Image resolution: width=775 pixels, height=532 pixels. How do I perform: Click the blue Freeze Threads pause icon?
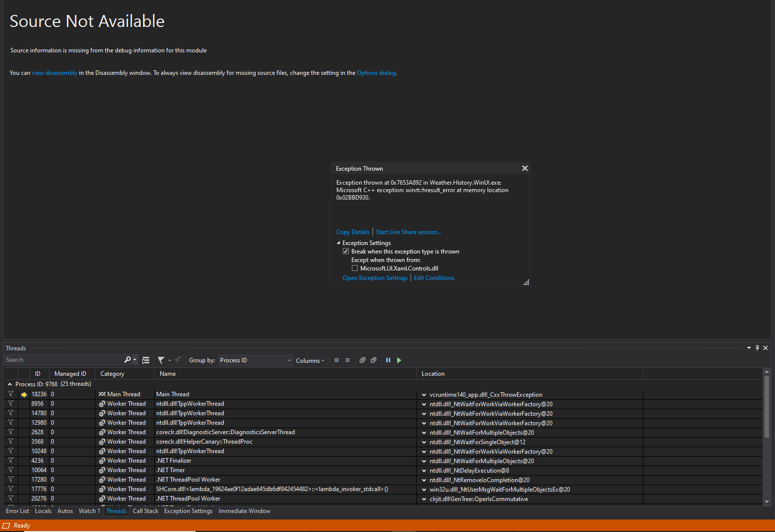tap(388, 360)
